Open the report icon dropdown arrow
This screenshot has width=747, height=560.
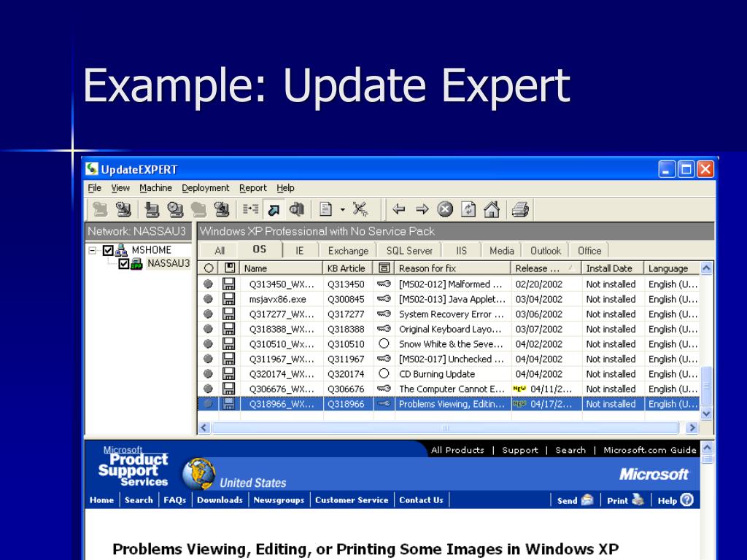point(342,209)
